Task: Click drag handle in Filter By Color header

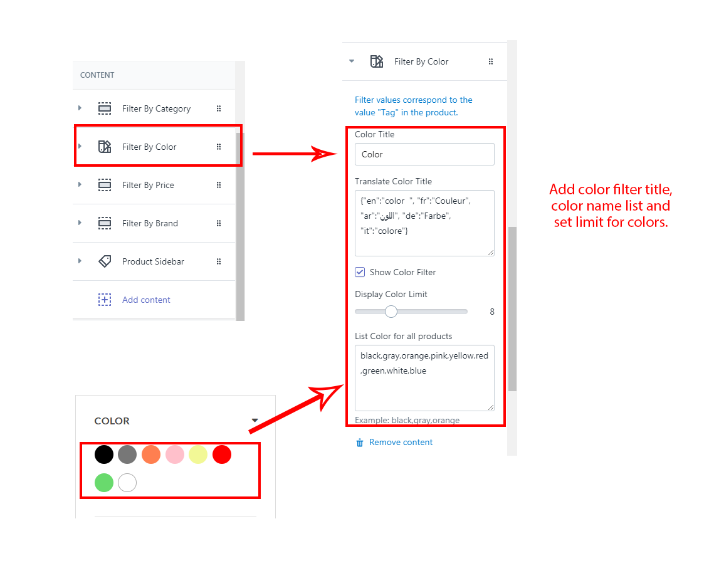Action: point(491,61)
